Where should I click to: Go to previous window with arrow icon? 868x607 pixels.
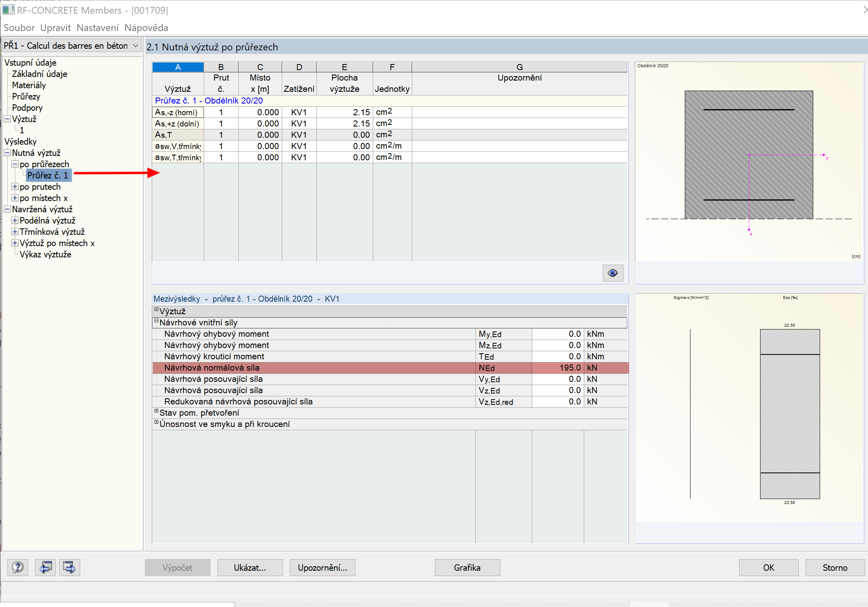(45, 568)
